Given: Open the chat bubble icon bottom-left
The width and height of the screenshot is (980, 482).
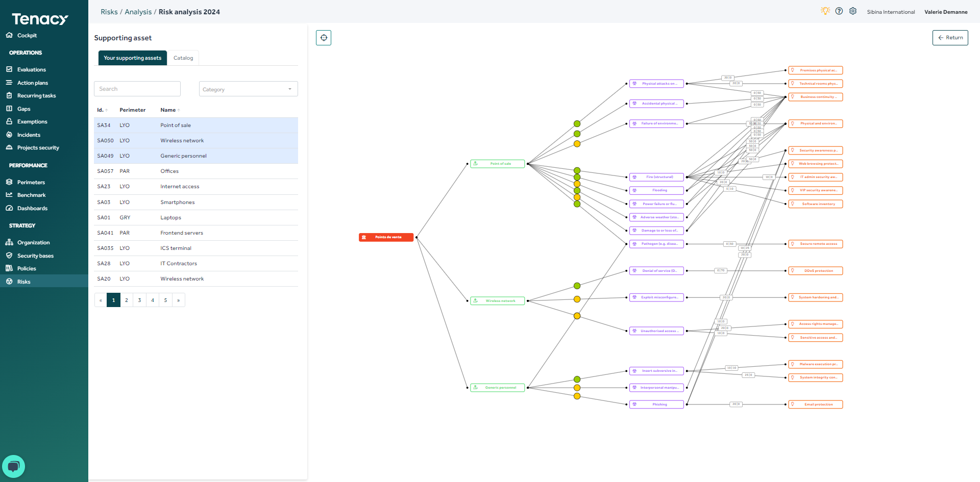Looking at the screenshot, I should click(14, 466).
